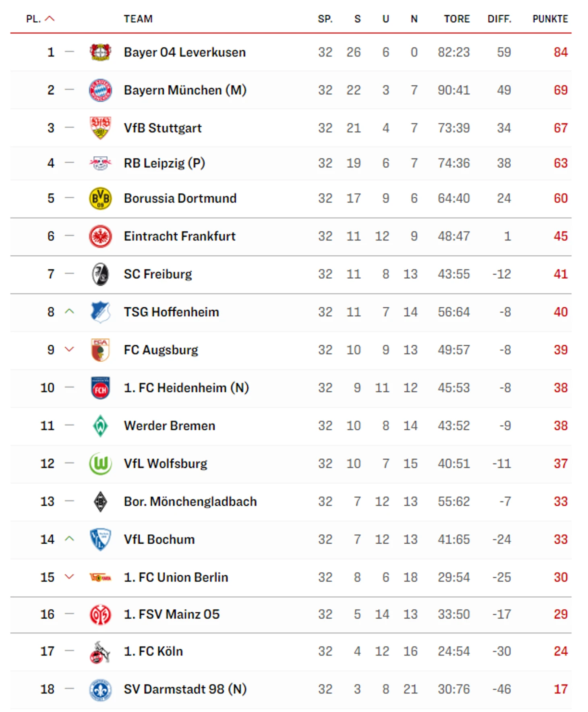Sort table by TORE column header

pos(457,19)
